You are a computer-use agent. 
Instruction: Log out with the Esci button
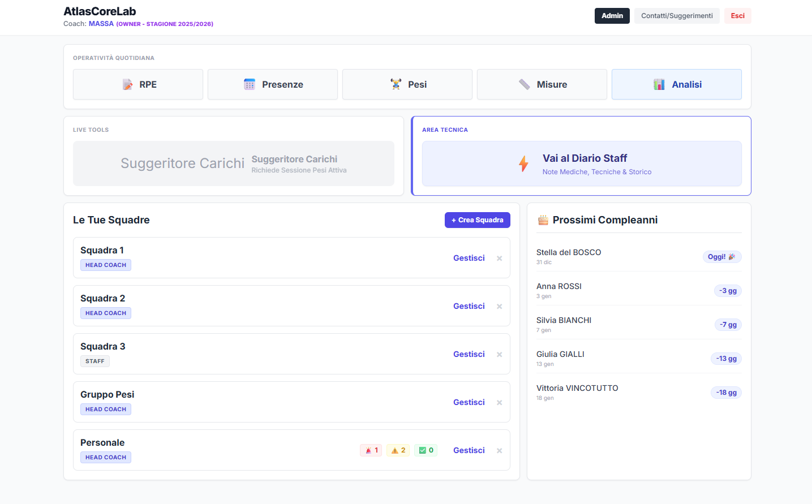[x=738, y=16]
